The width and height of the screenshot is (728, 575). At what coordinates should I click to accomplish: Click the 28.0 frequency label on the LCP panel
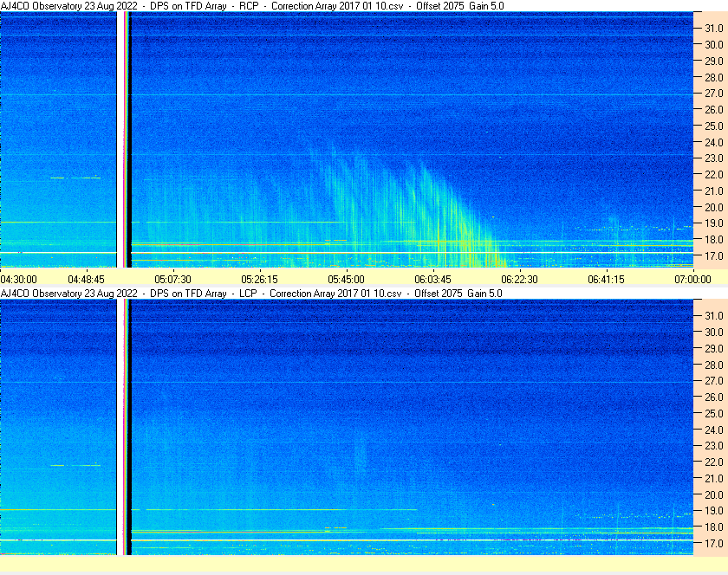[x=714, y=365]
